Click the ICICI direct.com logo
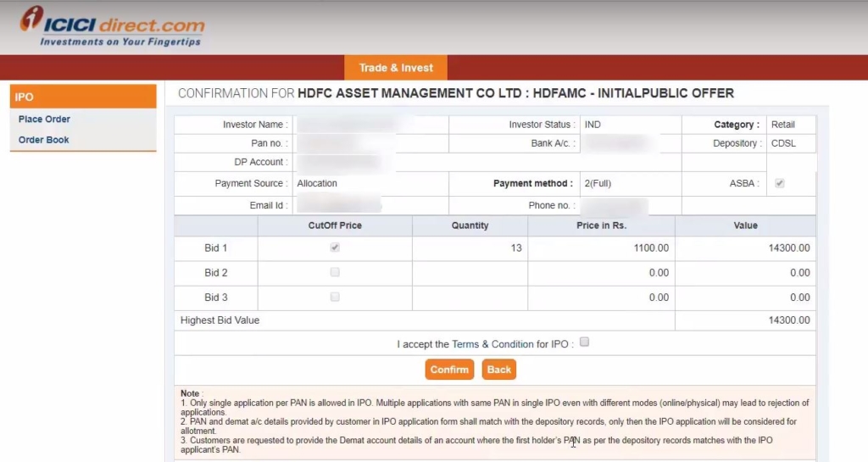Image resolution: width=868 pixels, height=462 pixels. tap(112, 26)
